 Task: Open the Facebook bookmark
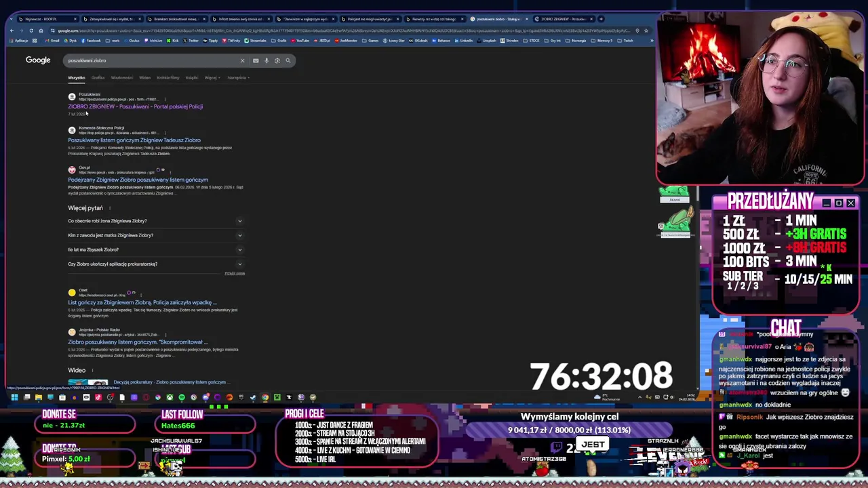pos(91,40)
